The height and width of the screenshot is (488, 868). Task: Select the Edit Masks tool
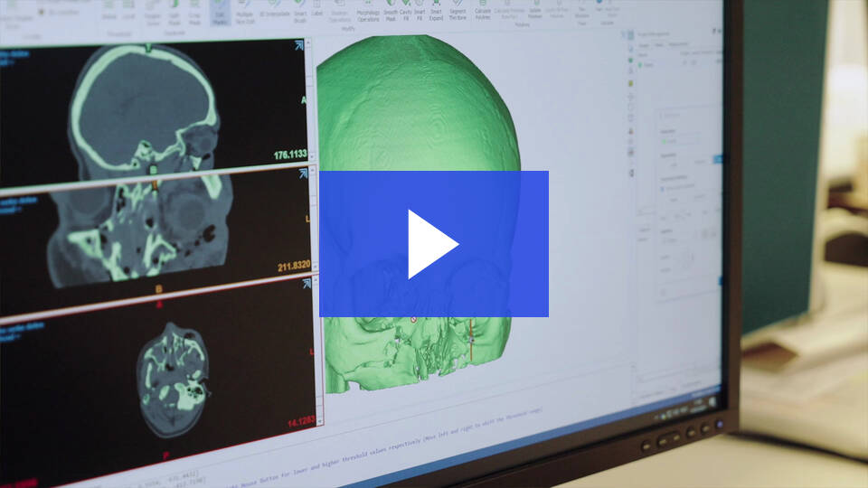point(220,12)
